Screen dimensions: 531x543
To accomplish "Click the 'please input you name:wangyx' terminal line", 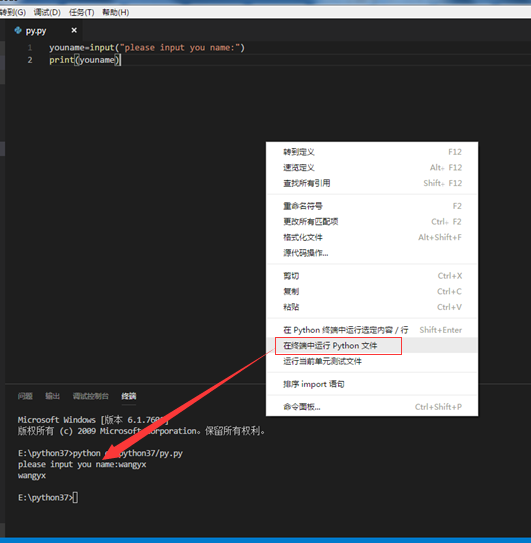I will tap(82, 464).
